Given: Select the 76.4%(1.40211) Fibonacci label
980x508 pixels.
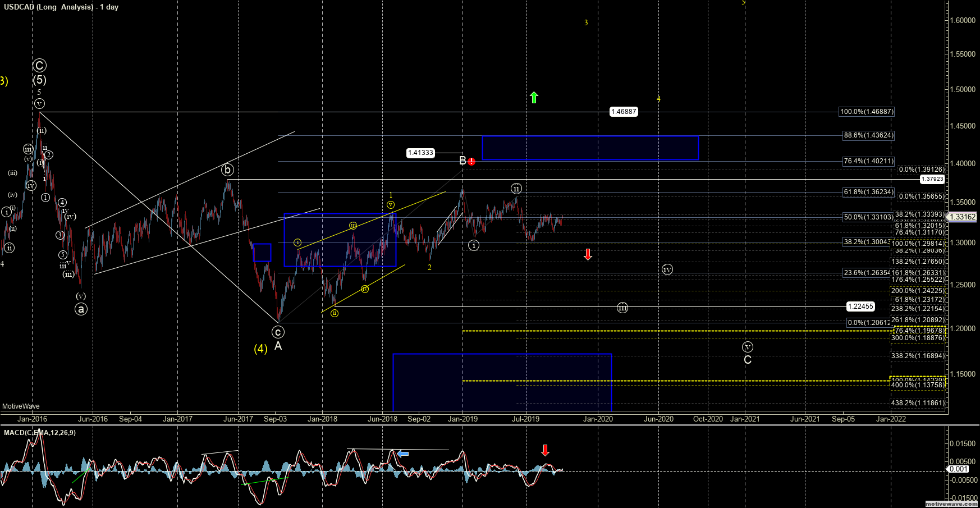Looking at the screenshot, I should point(868,161).
